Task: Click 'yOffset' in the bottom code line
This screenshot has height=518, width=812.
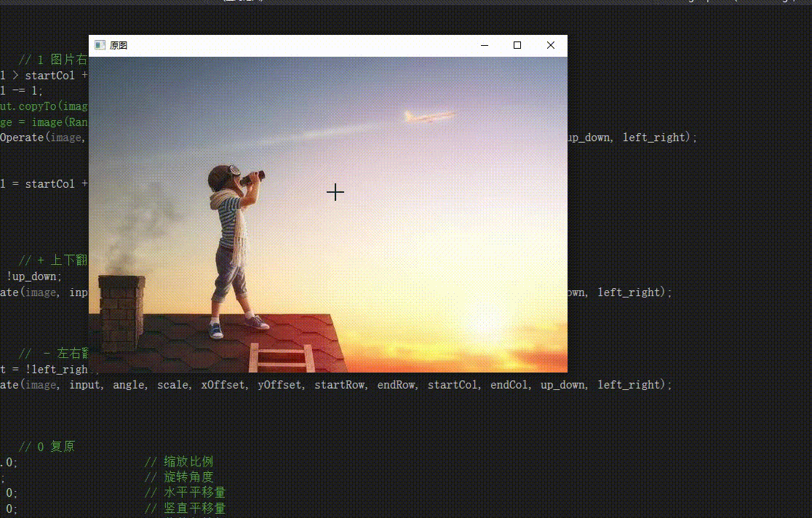Action: pos(279,385)
